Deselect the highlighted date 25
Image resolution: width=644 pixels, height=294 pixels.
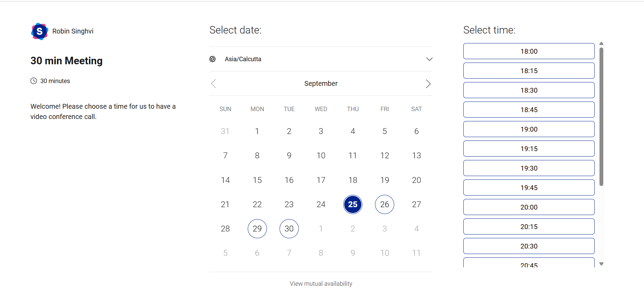coord(353,204)
